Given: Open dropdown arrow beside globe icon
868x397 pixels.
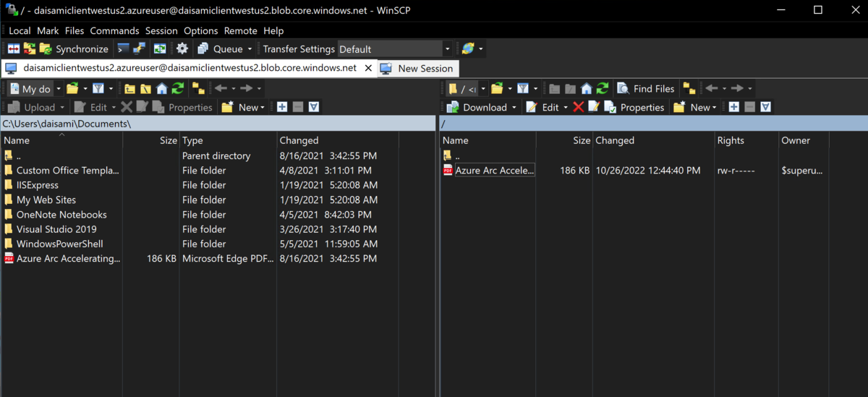Looking at the screenshot, I should click(x=481, y=49).
